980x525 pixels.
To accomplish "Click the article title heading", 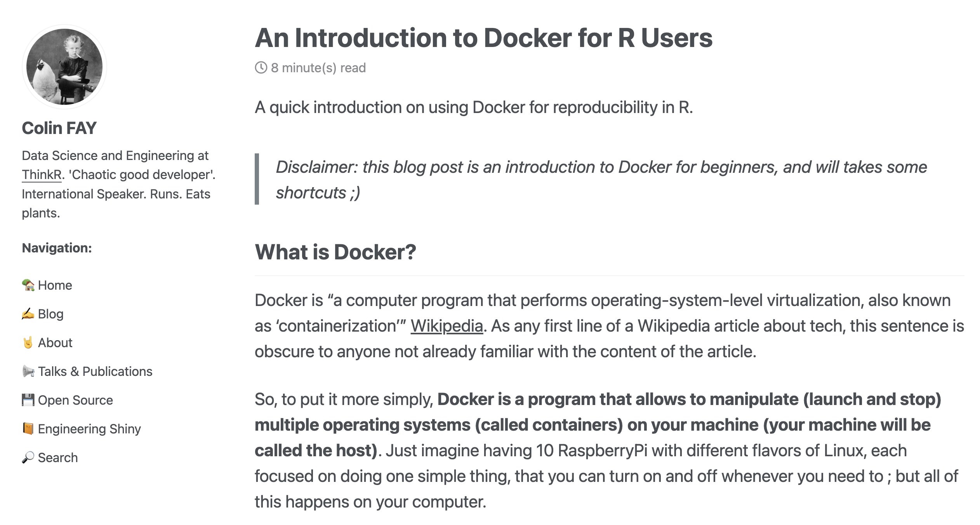I will click(483, 38).
